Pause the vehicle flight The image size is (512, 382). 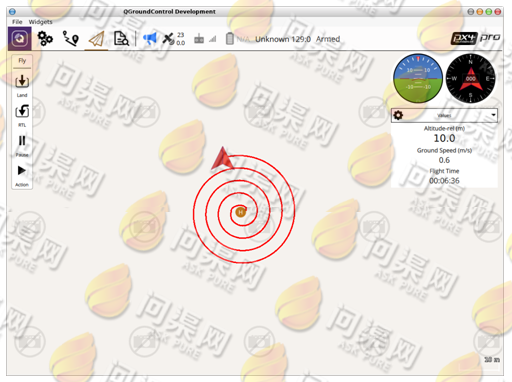pos(22,145)
